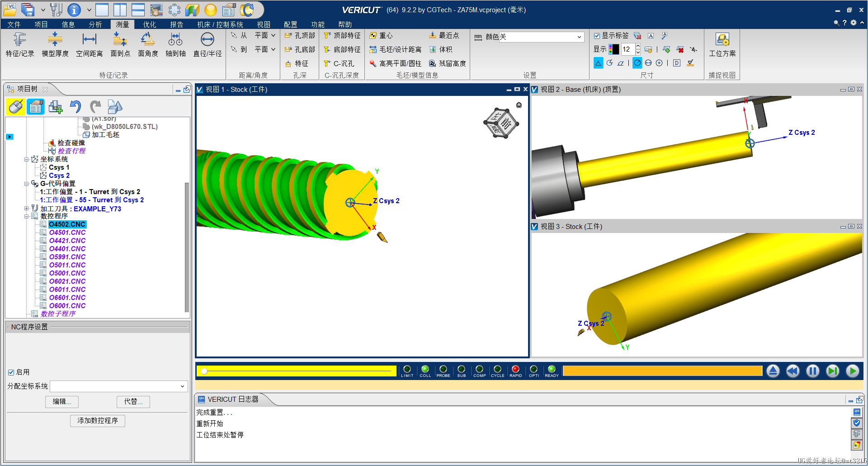Open the 从 平面 dropdown
The width and height of the screenshot is (868, 466).
(265, 35)
